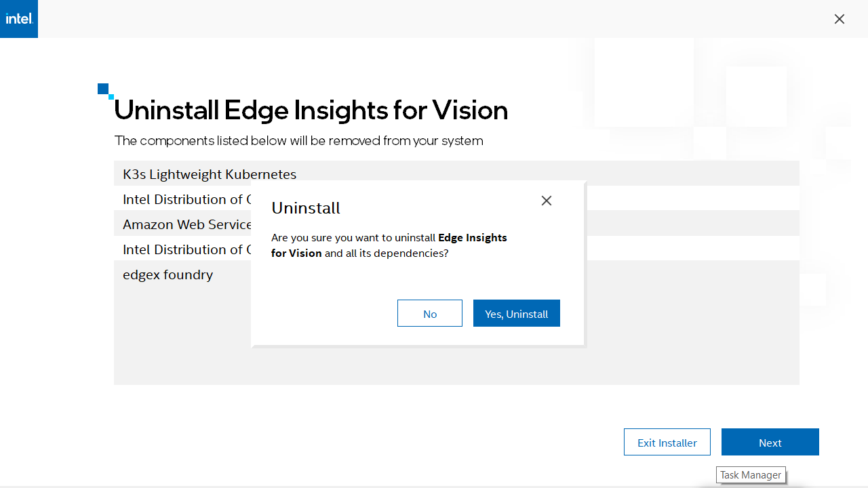Select K3s Lightweight Kubernetes component row
Image resolution: width=868 pixels, height=488 pixels.
(x=210, y=174)
